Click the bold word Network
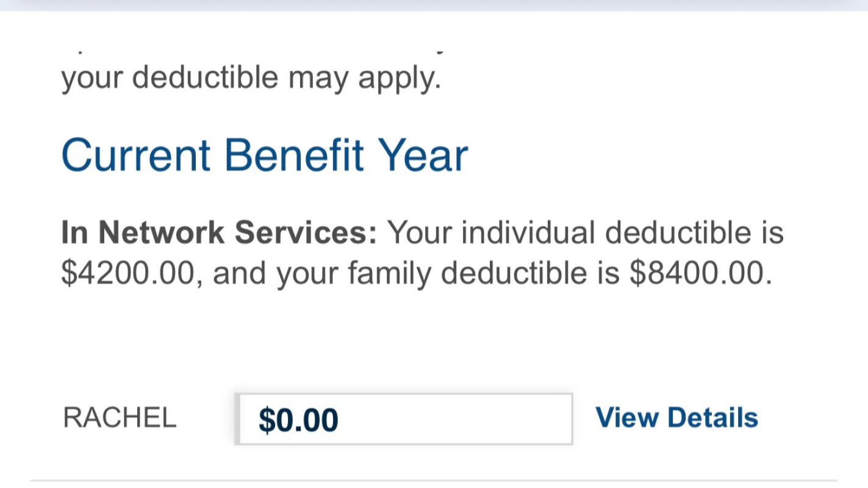868x488 pixels. [x=161, y=232]
